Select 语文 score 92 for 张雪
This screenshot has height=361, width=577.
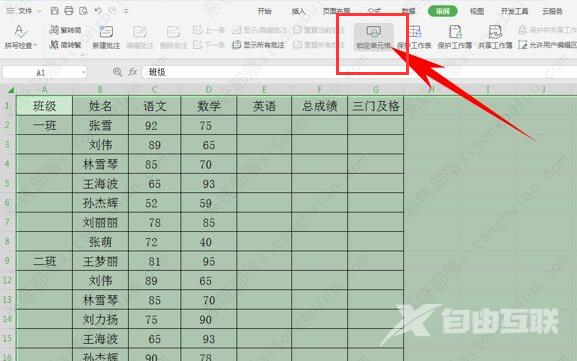coord(155,125)
